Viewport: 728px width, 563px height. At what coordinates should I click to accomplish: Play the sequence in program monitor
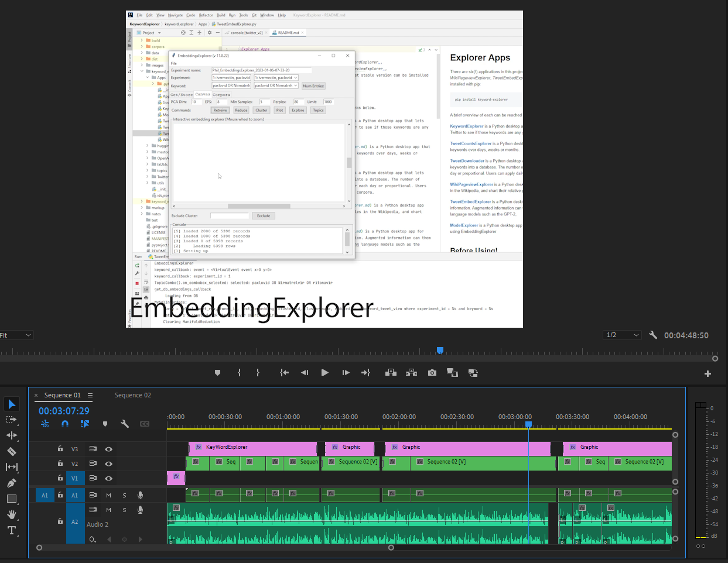click(324, 373)
